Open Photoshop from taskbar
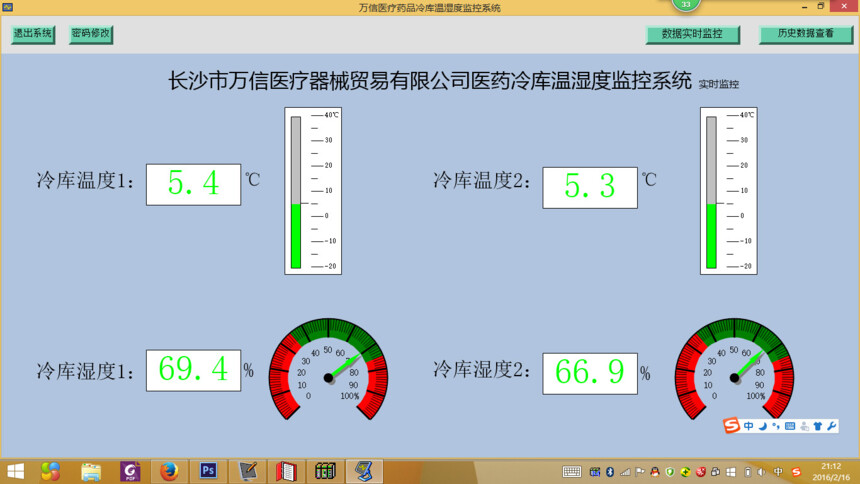This screenshot has width=860, height=484. coord(208,471)
